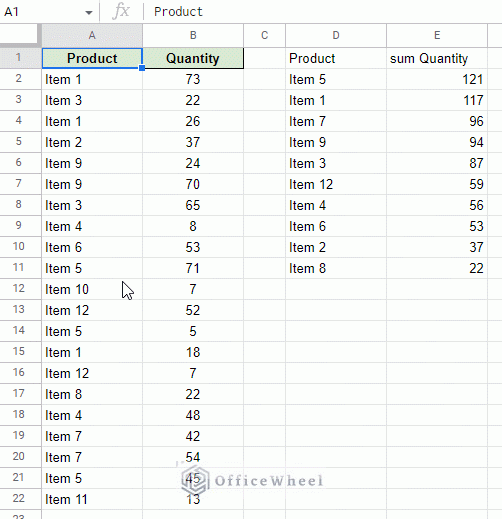
Task: Select Item 2 in summary column D
Action: click(x=336, y=247)
